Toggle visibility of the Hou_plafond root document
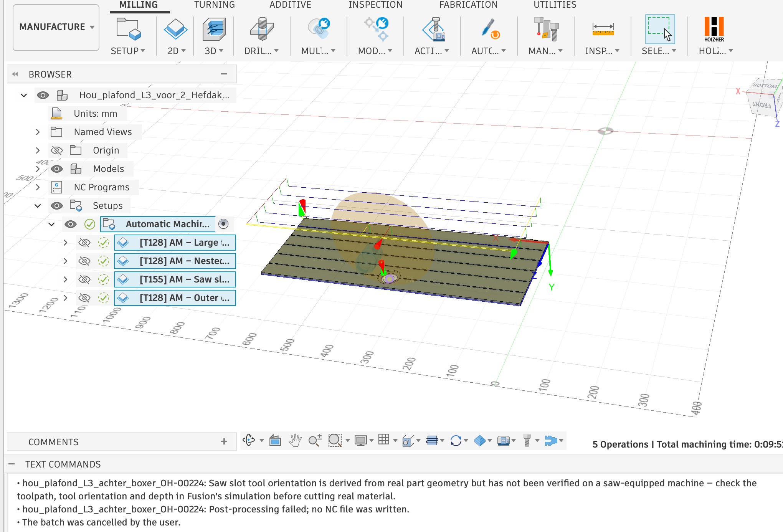This screenshot has height=532, width=783. pos(43,95)
